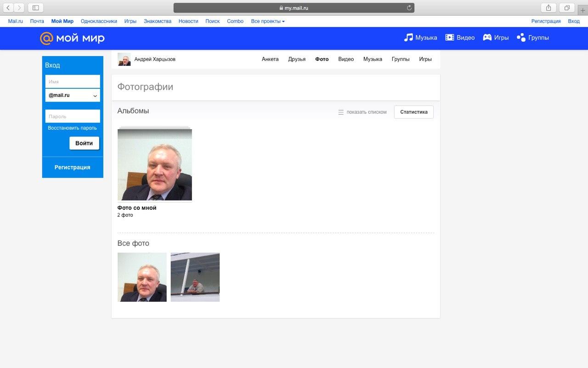Switch to the profile's Группы tab

pyautogui.click(x=401, y=59)
